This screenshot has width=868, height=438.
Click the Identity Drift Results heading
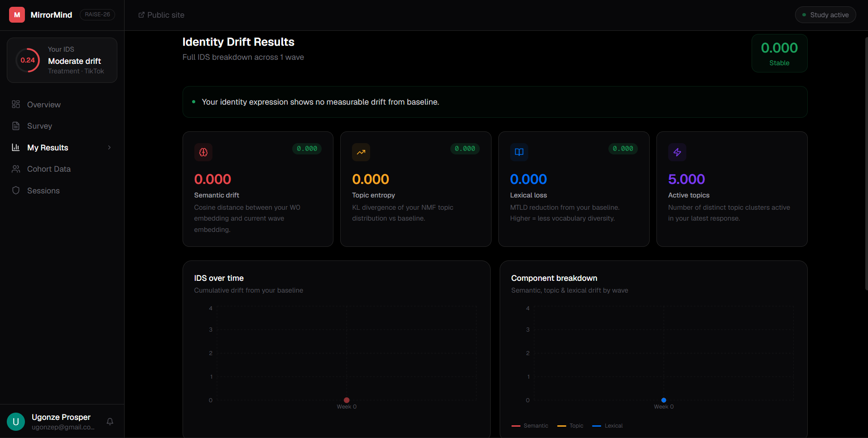point(238,42)
